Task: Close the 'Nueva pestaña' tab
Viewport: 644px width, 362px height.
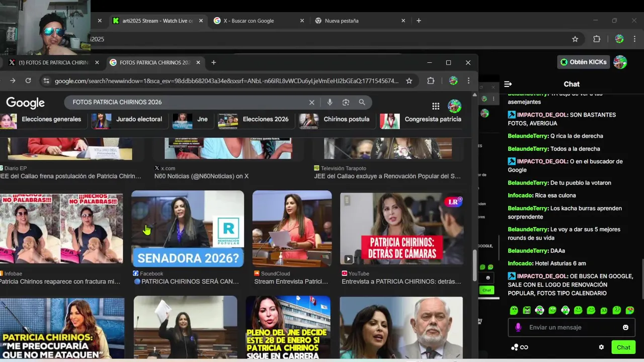Action: tap(403, 21)
